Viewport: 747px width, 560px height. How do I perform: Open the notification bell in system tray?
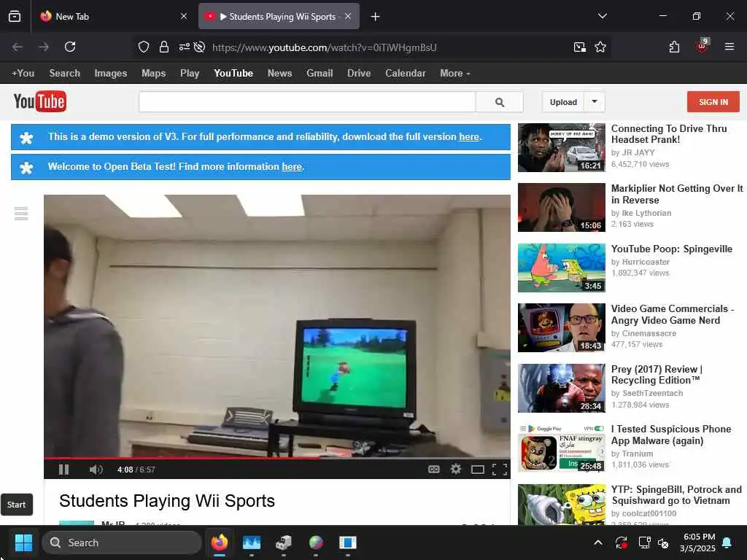[x=727, y=542]
